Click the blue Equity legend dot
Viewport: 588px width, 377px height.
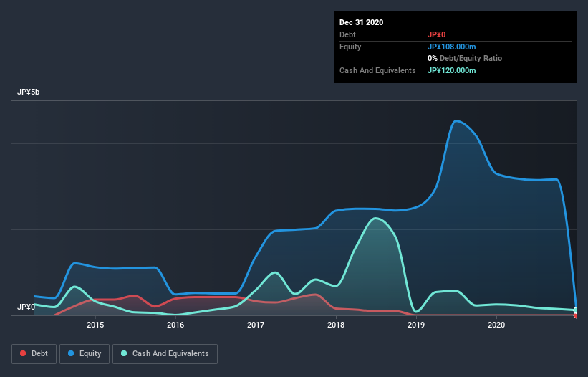click(x=71, y=353)
